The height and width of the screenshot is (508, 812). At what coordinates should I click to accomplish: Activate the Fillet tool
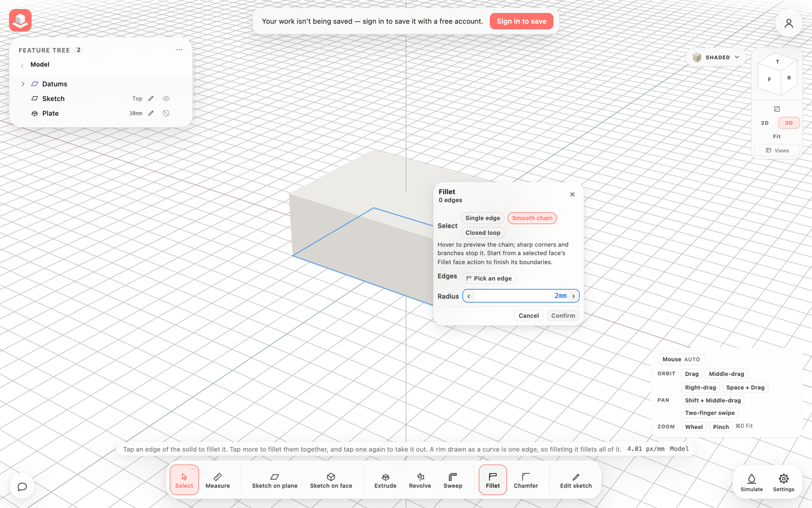coord(493,480)
